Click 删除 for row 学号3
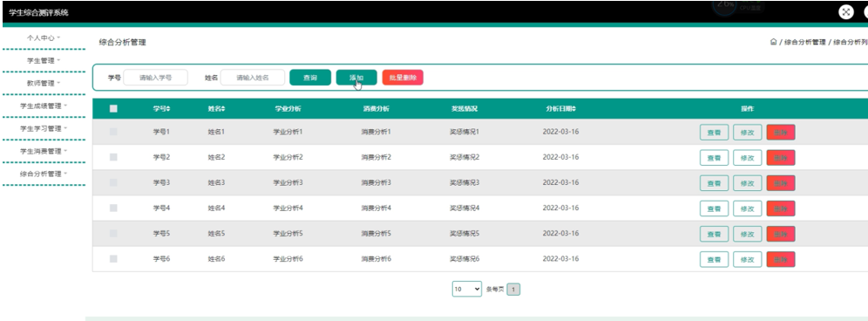 pyautogui.click(x=781, y=183)
